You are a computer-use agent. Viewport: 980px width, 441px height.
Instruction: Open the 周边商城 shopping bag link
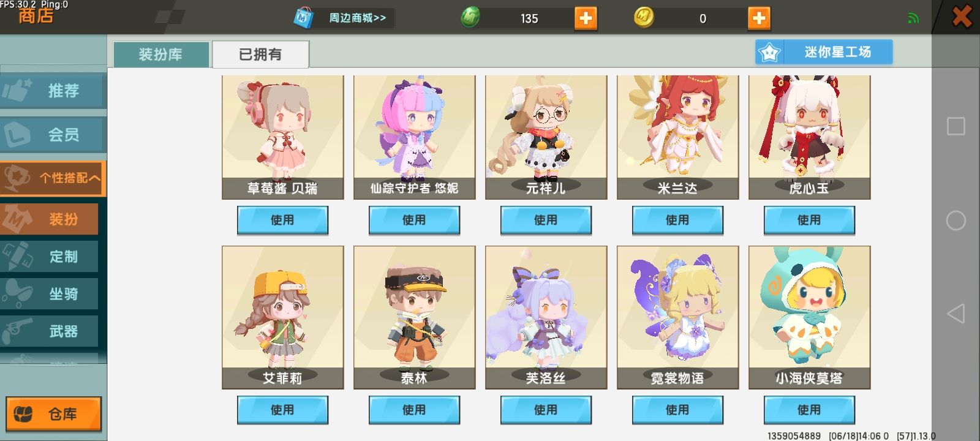(x=343, y=18)
